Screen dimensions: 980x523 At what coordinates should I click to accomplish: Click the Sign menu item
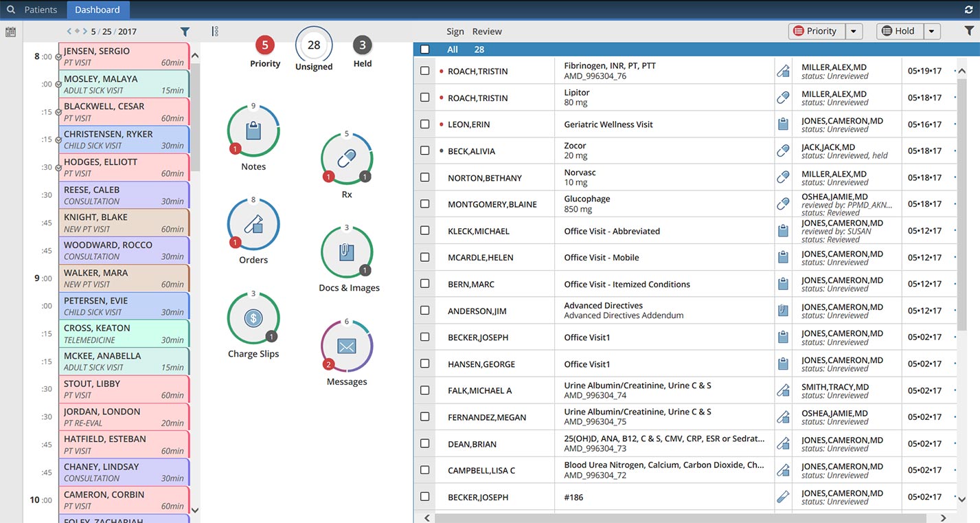coord(454,31)
